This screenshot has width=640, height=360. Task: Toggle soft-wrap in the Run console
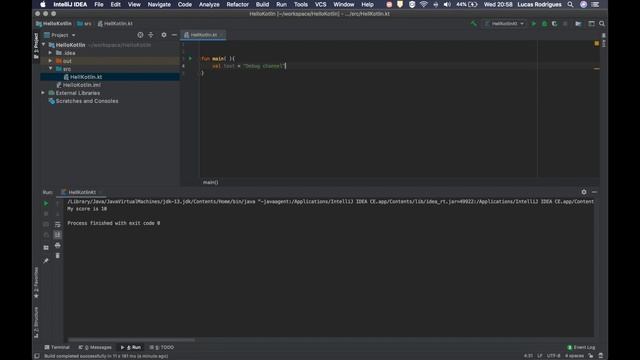click(58, 224)
